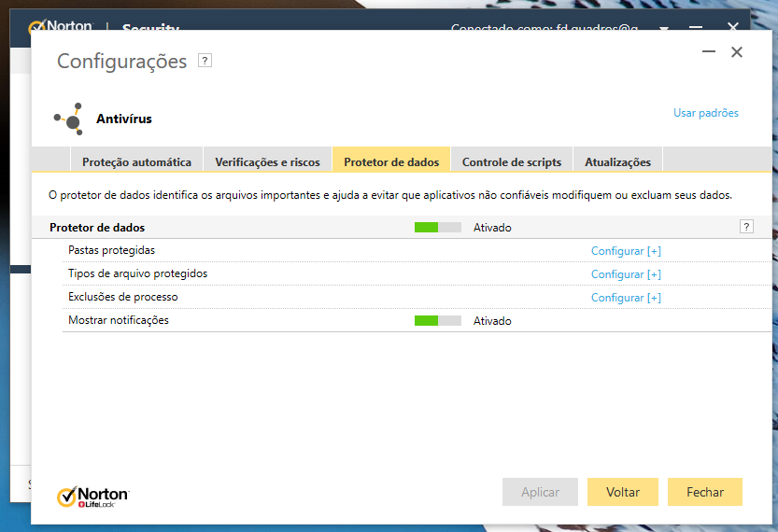Click the Pastas protegidas label

pyautogui.click(x=112, y=250)
